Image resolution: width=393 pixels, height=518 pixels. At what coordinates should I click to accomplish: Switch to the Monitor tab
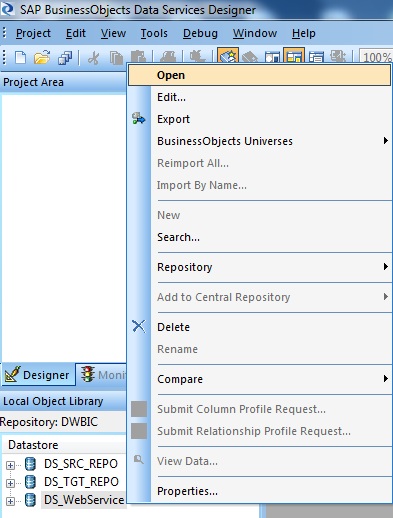[x=101, y=375]
